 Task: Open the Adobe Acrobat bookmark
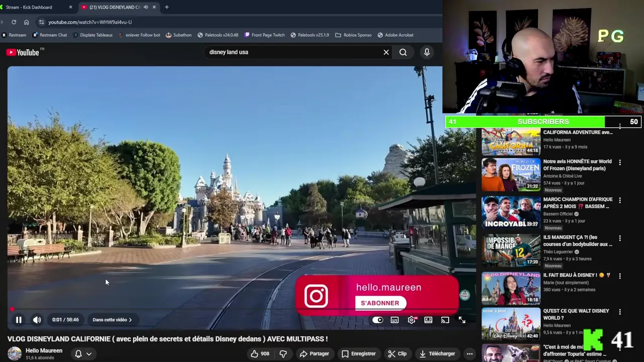click(395, 35)
